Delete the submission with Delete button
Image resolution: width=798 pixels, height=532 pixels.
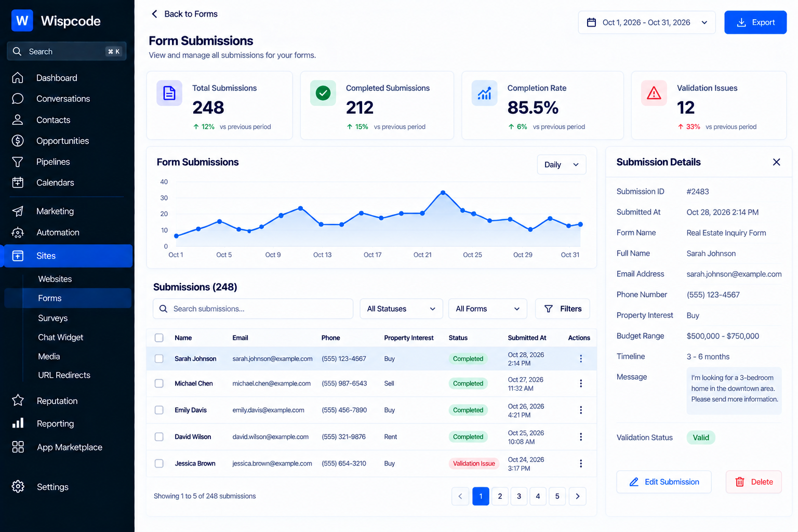pyautogui.click(x=754, y=482)
